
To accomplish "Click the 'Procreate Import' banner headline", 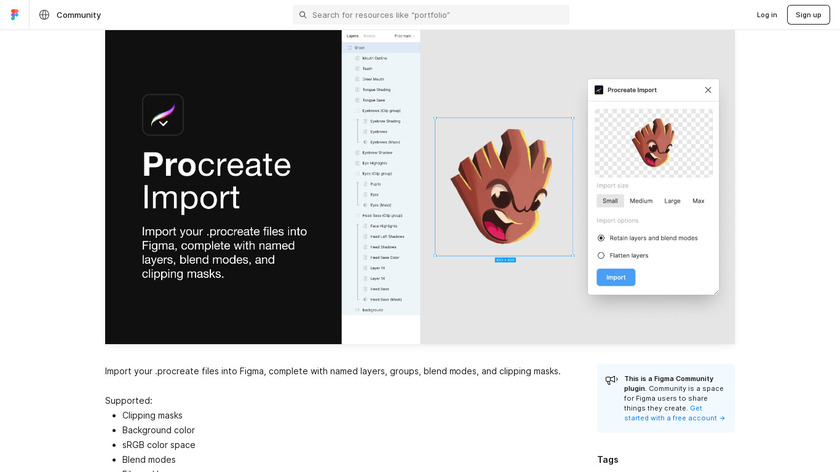I will [x=216, y=181].
